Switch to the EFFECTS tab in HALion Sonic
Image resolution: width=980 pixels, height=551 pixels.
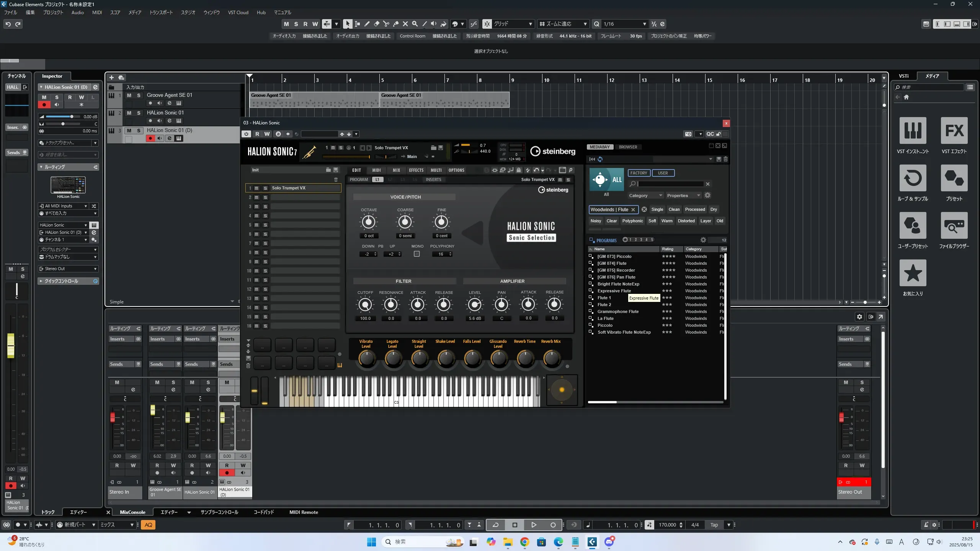pos(416,170)
